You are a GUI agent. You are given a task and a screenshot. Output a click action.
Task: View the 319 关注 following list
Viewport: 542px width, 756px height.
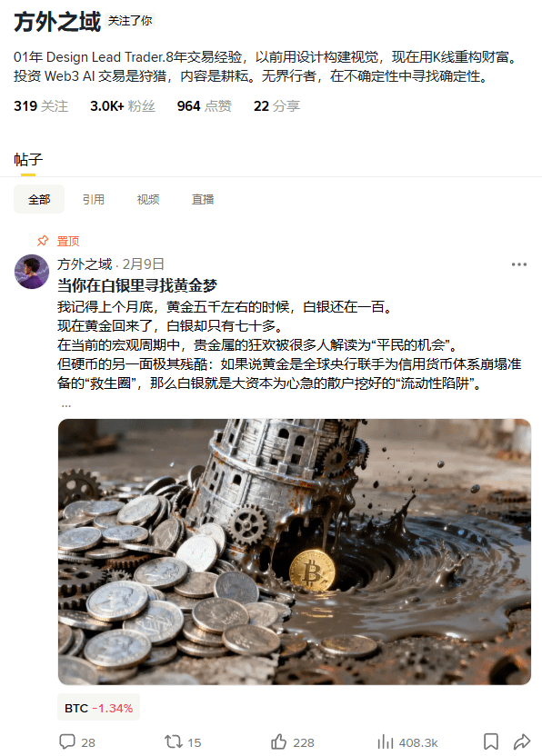click(41, 106)
